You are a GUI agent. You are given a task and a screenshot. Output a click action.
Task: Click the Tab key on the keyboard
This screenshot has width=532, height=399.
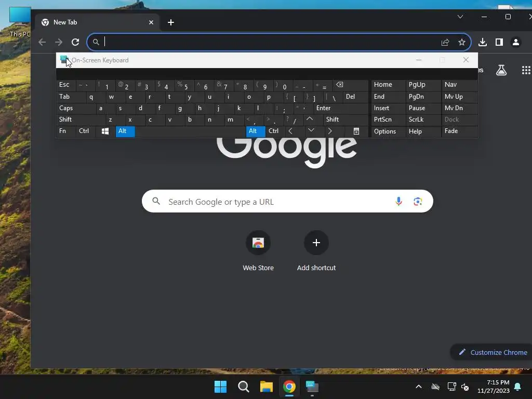pyautogui.click(x=71, y=97)
